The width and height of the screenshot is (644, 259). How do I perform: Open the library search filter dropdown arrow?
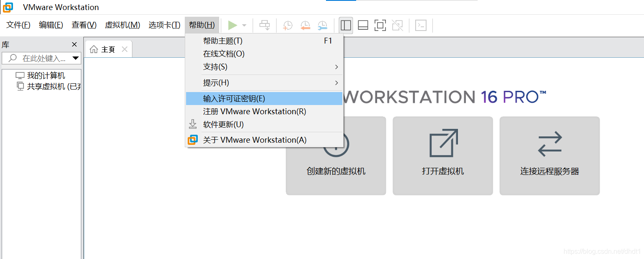[76, 58]
